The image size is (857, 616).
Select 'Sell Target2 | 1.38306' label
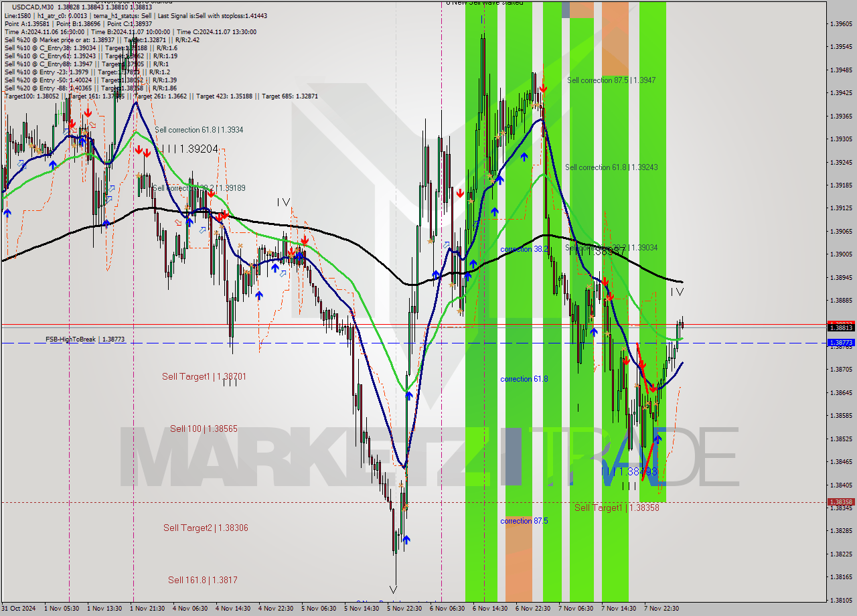click(206, 528)
